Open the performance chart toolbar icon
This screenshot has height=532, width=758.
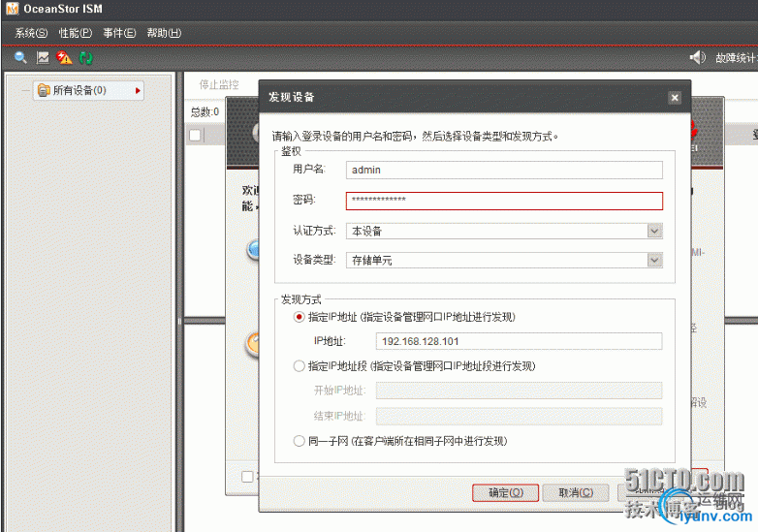(x=43, y=57)
